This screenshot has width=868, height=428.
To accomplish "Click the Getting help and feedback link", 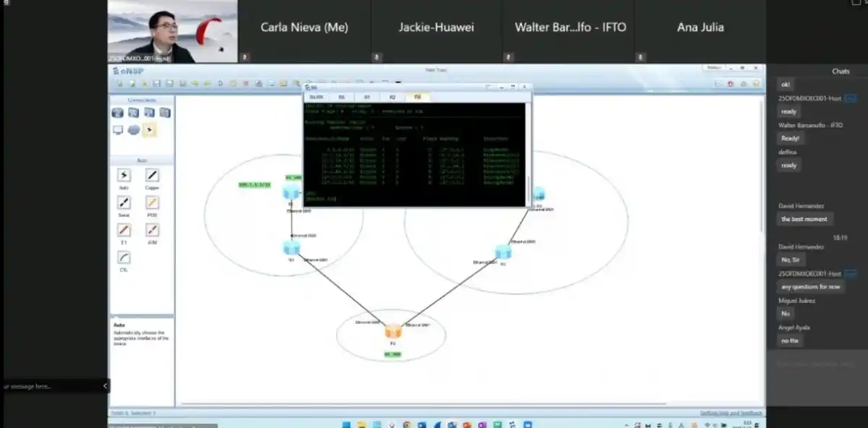I will click(x=729, y=413).
